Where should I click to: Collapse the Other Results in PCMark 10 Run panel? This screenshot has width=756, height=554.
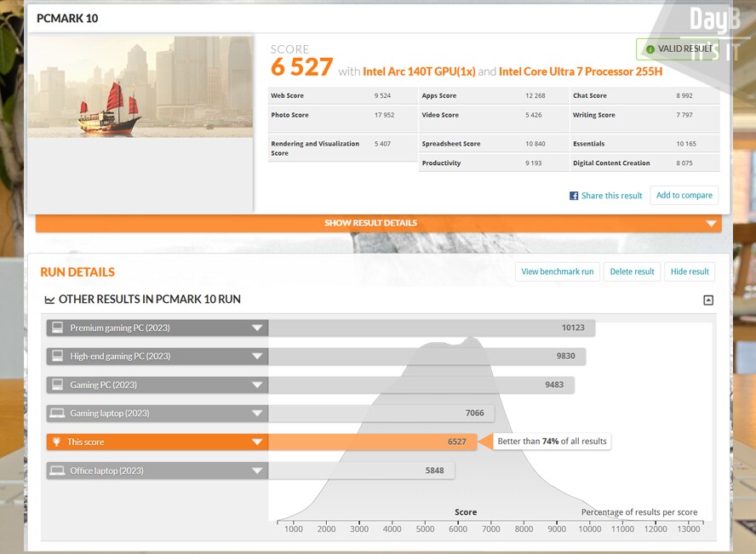tap(707, 300)
